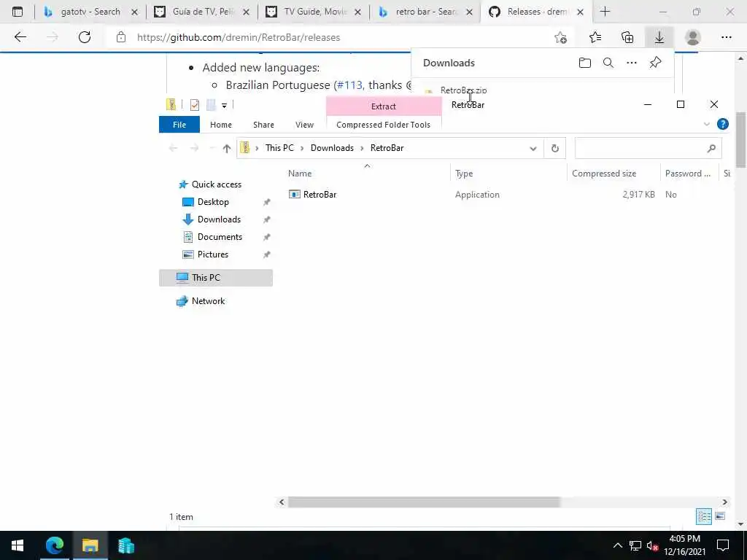Expand the Explorer ribbon chevron

coord(706,124)
